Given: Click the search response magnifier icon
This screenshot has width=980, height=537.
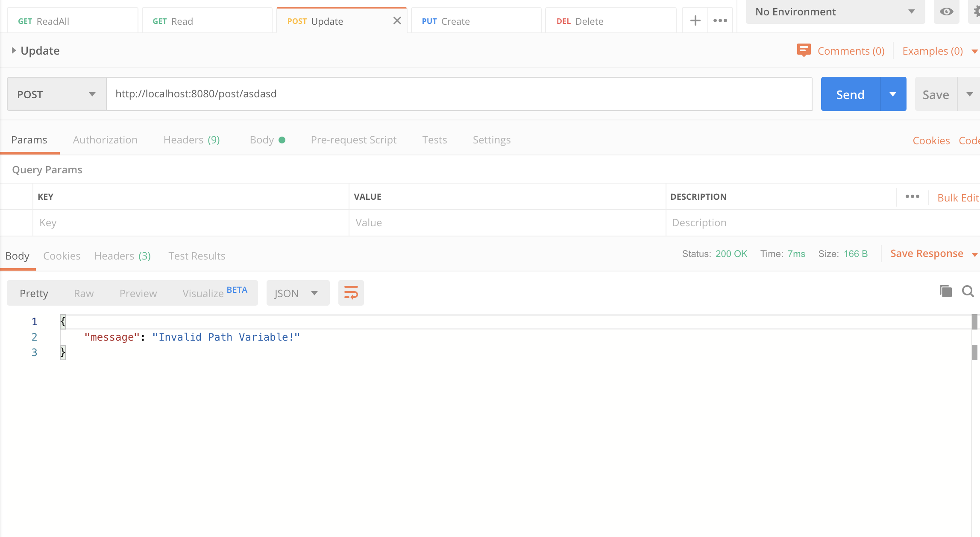Looking at the screenshot, I should click(968, 291).
